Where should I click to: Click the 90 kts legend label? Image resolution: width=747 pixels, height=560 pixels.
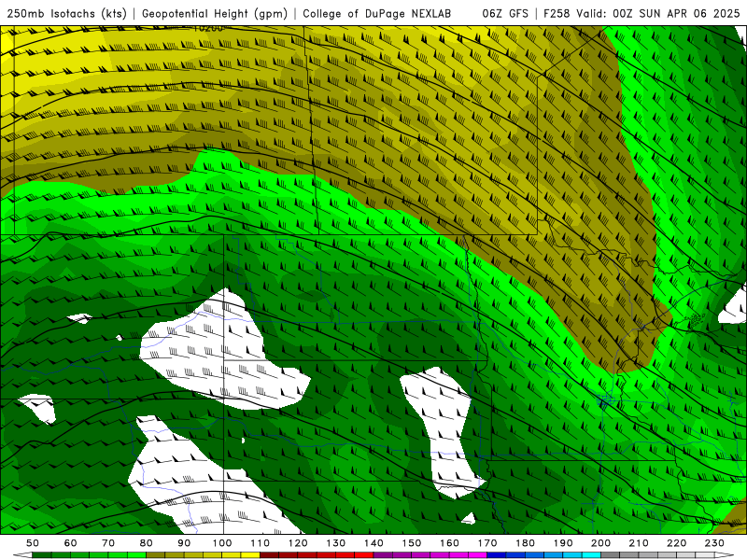(184, 543)
